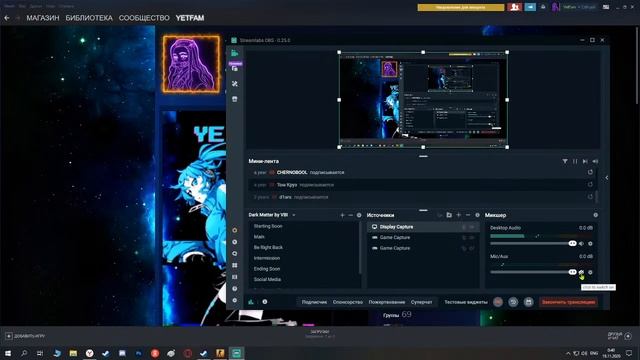Click the red end stream button

569,302
